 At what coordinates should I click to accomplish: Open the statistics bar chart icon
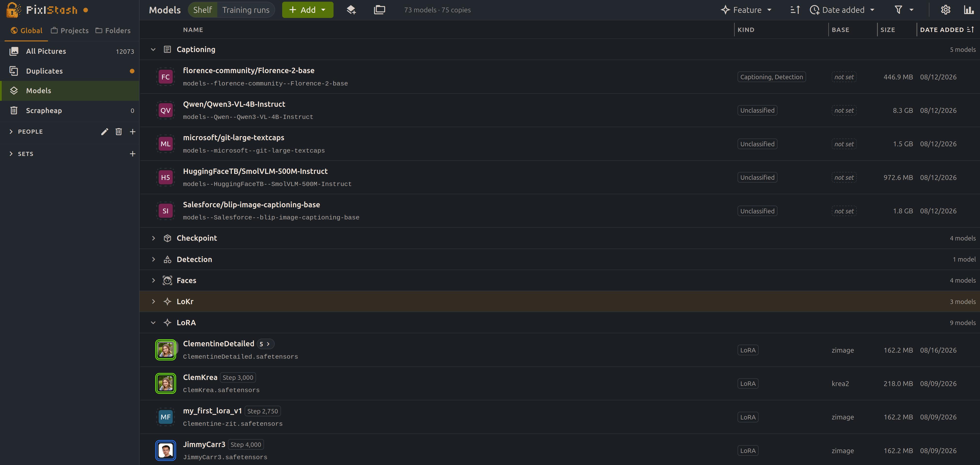(x=969, y=10)
